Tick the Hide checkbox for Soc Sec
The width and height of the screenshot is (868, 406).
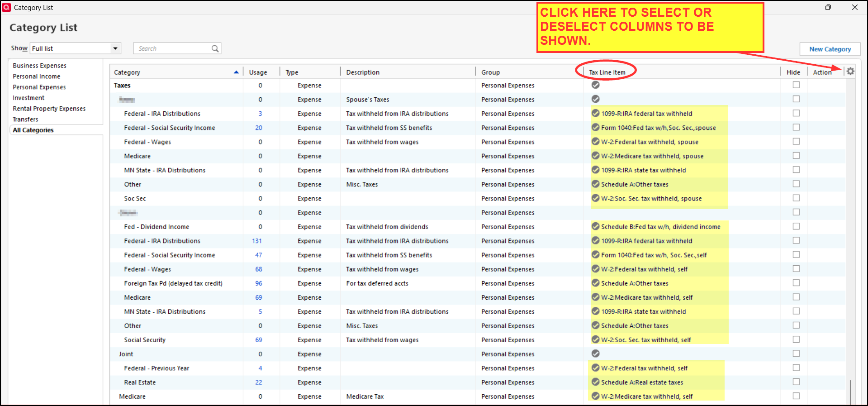pos(796,198)
